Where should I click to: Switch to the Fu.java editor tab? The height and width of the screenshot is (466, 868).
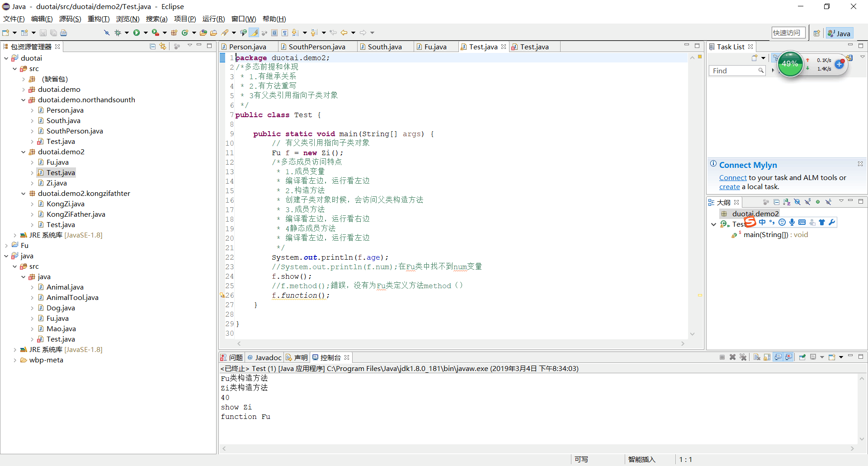(x=435, y=47)
